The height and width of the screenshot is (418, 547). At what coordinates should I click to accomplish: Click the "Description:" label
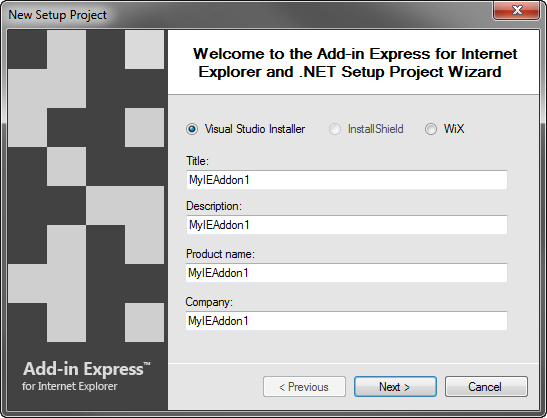214,206
